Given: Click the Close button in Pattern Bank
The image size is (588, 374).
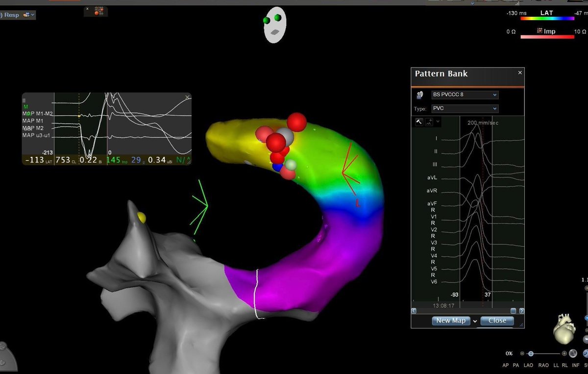Looking at the screenshot, I should coord(497,321).
